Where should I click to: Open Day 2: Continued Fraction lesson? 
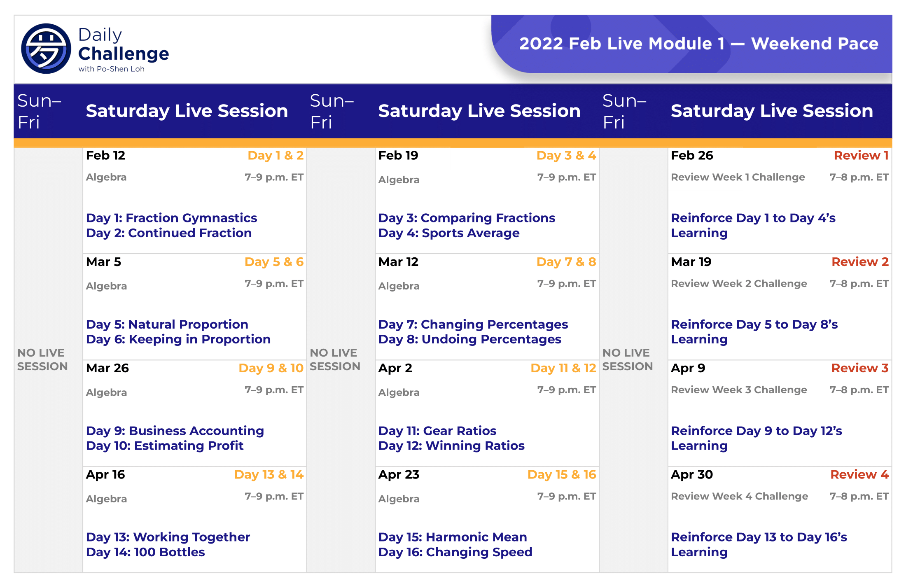pos(169,233)
